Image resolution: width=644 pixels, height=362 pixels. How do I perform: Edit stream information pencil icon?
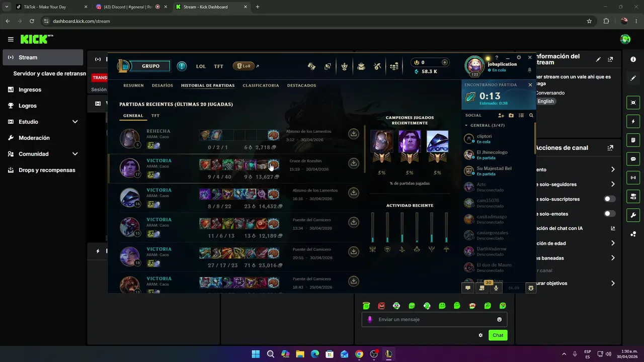[598, 59]
